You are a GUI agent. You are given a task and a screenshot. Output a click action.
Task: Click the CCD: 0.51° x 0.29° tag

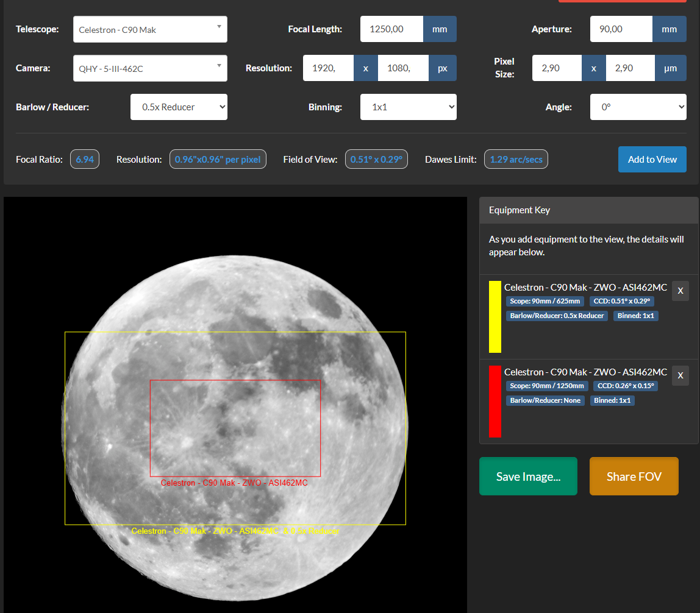point(622,301)
